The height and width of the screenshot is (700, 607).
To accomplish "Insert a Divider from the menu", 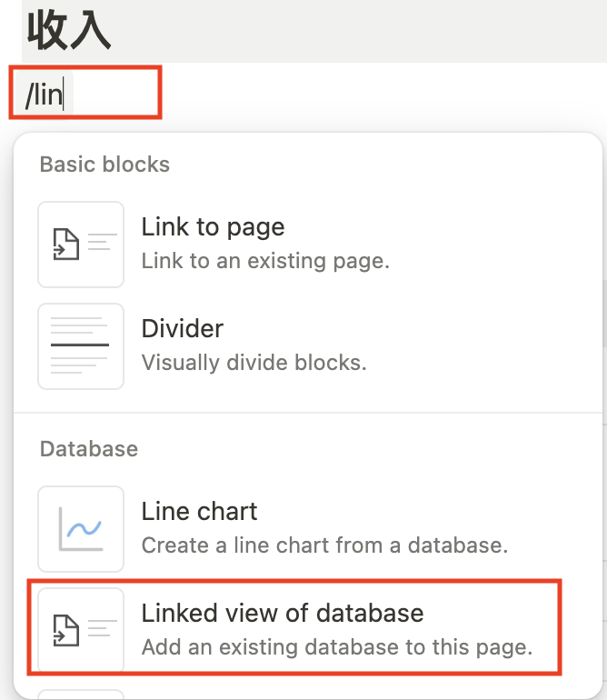I will point(183,329).
